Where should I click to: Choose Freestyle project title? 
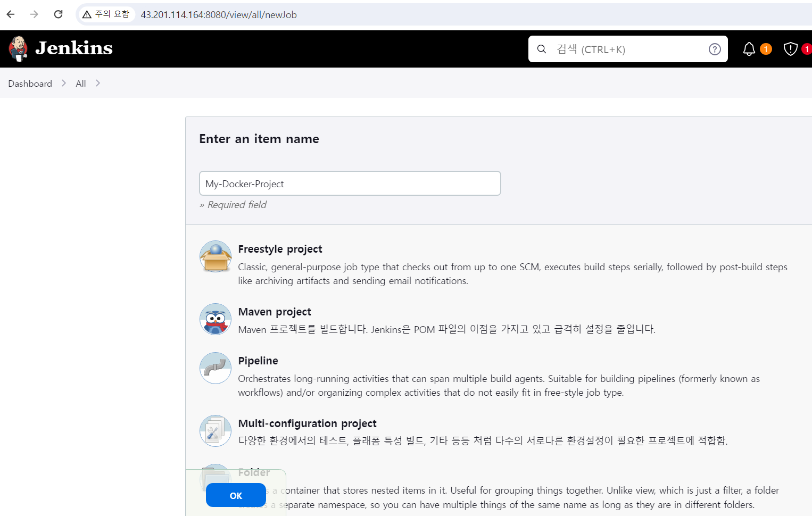[x=280, y=249]
